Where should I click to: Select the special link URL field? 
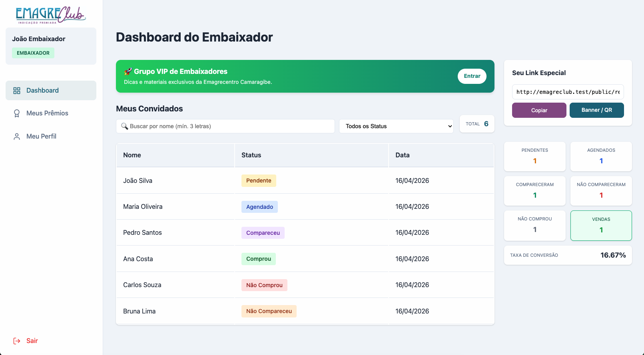coord(568,92)
